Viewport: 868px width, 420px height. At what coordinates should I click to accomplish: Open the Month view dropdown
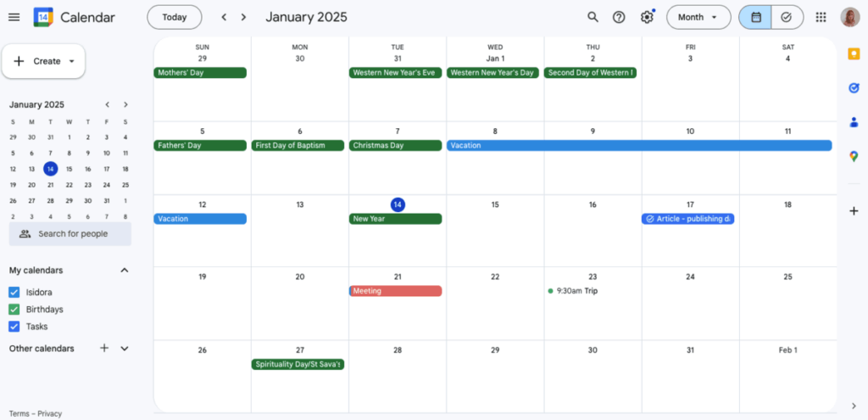[698, 17]
